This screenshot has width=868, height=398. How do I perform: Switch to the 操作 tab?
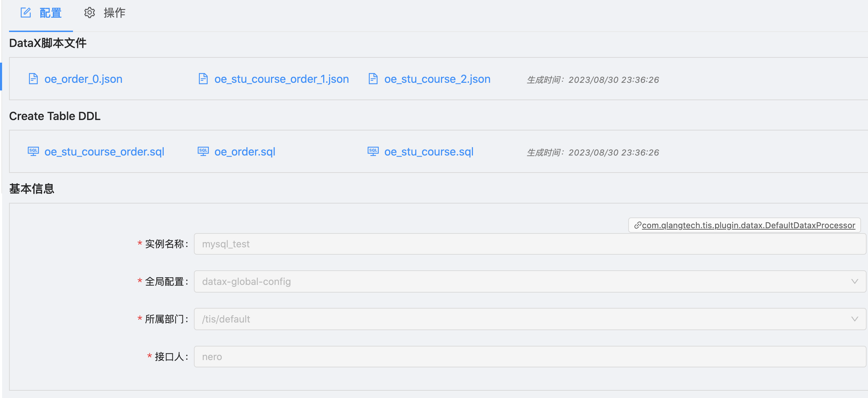click(114, 13)
